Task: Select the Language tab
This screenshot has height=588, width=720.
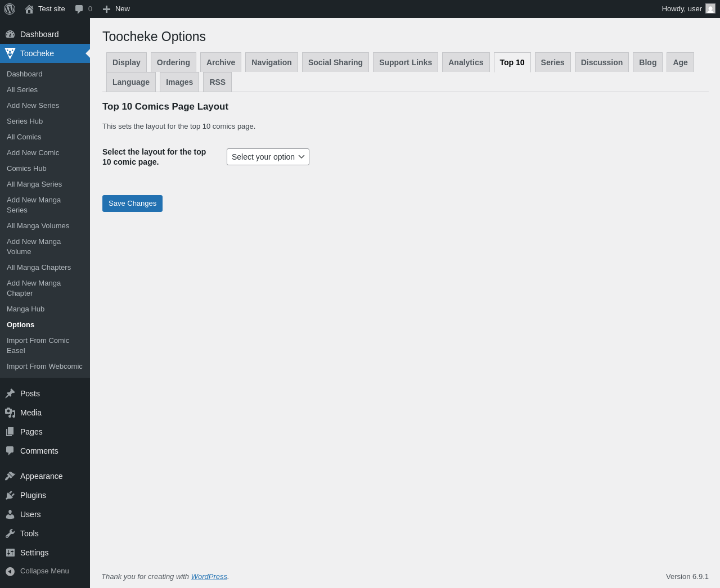Action: (131, 82)
